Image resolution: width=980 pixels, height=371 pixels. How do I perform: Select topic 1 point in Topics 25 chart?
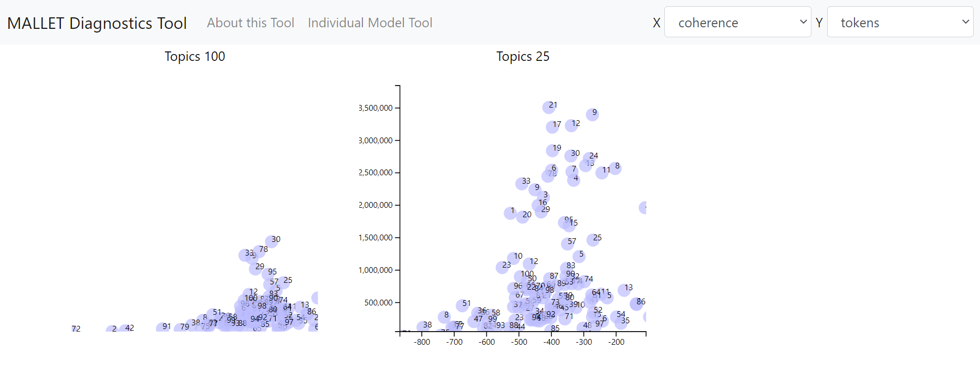pyautogui.click(x=510, y=213)
